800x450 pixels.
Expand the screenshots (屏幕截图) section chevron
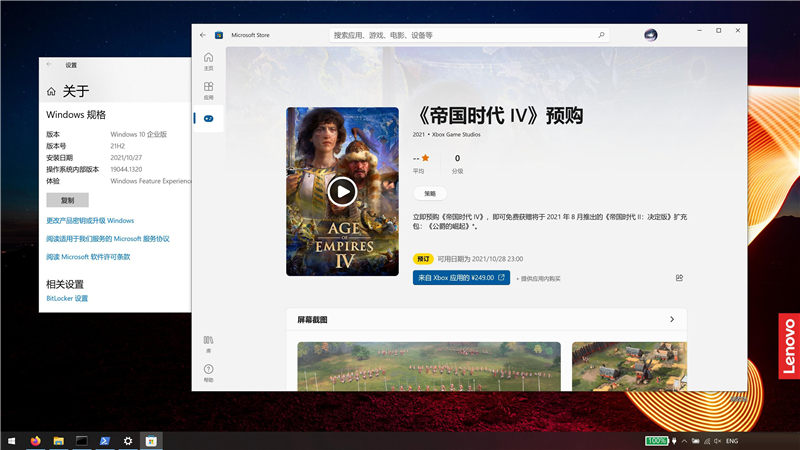[x=672, y=320]
